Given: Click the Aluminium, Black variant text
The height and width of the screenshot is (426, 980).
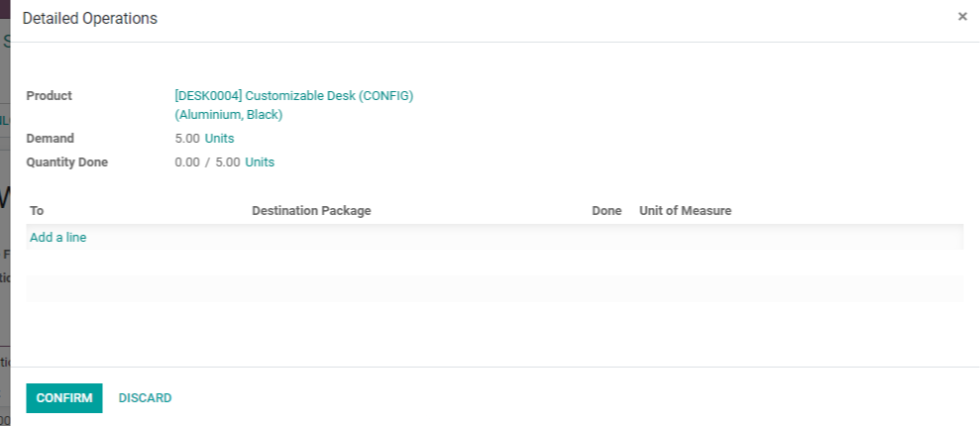Looking at the screenshot, I should click(x=229, y=115).
